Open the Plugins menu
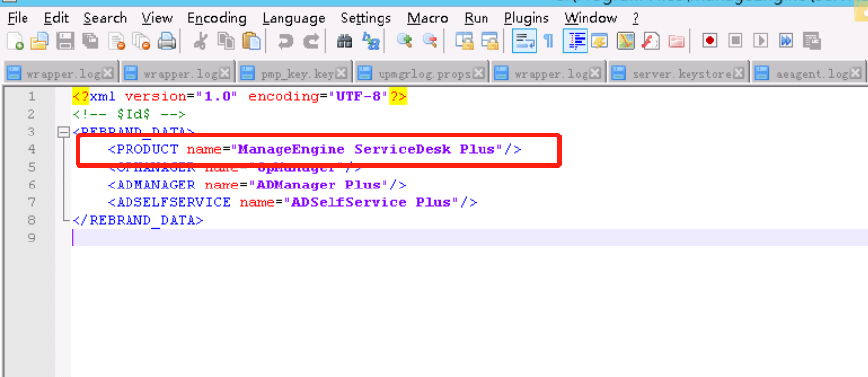The height and width of the screenshot is (377, 868). click(x=526, y=18)
